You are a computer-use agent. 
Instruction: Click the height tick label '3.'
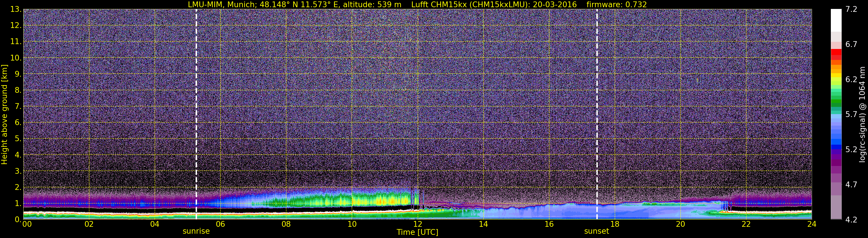[18, 171]
